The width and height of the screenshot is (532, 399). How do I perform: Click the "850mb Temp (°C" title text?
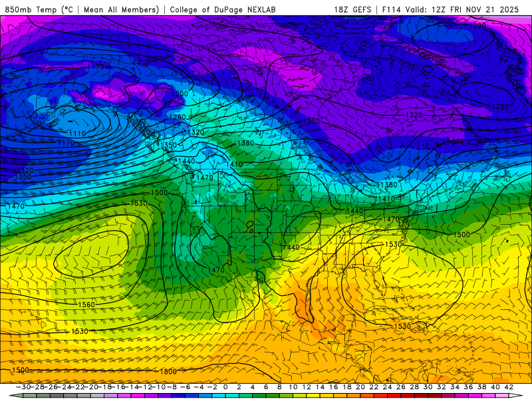tap(39, 9)
